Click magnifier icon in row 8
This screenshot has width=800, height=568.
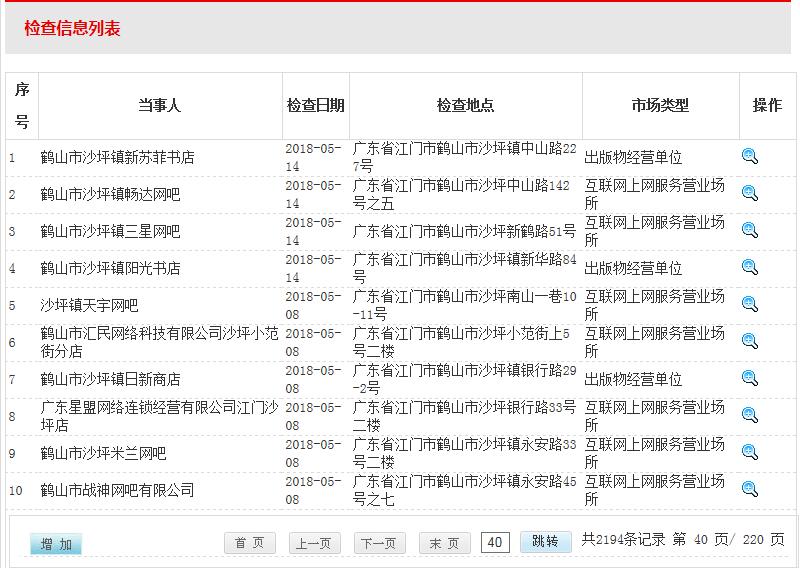pyautogui.click(x=749, y=415)
